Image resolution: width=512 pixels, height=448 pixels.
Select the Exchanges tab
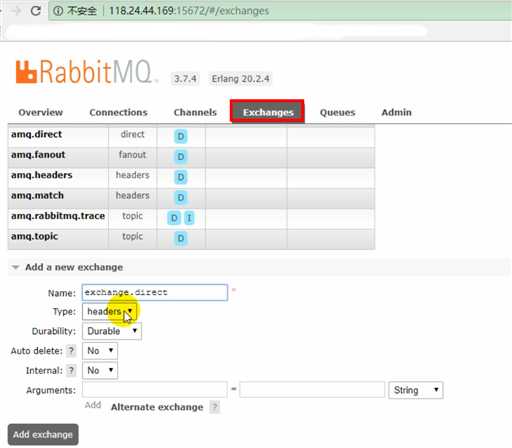click(267, 112)
